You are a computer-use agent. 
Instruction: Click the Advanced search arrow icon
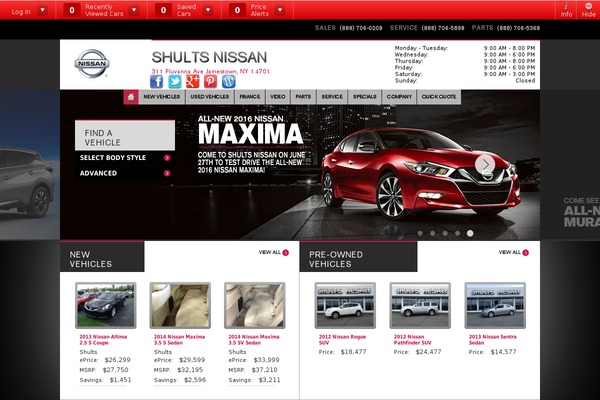[167, 173]
